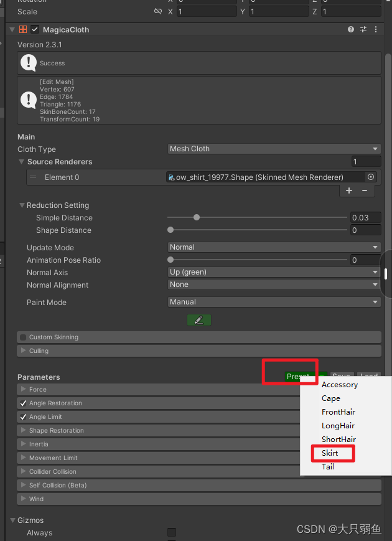Enable the Custom Skinning checkbox
Viewport: 392px width, 541px height.
point(23,337)
